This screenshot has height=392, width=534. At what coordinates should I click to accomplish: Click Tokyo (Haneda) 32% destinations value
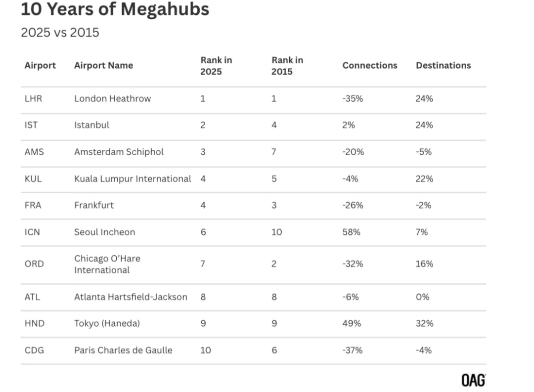424,324
